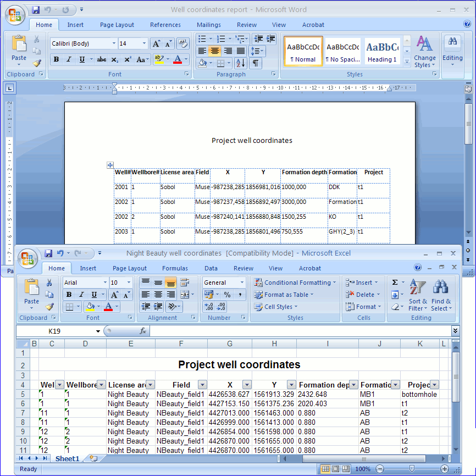
Task: Toggle Underline in Excel font group
Action: point(94,295)
